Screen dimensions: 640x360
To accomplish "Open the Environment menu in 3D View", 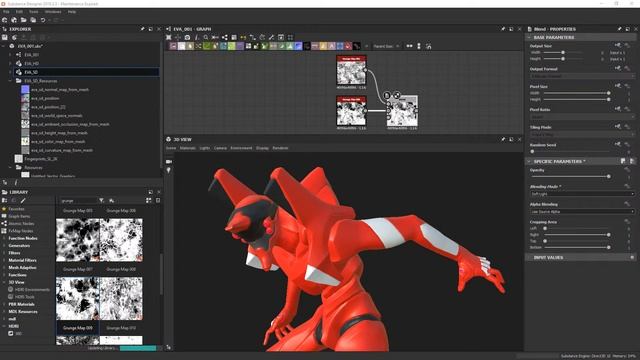I will (x=241, y=148).
